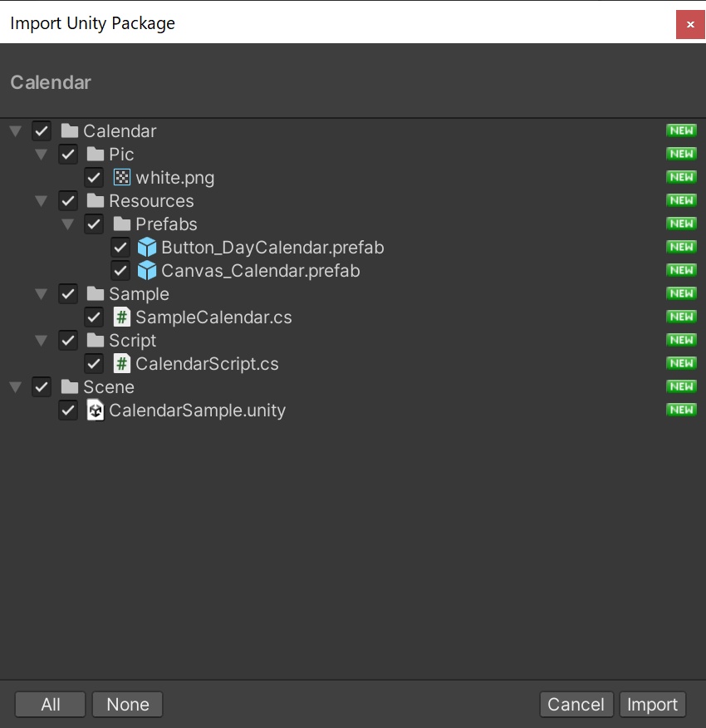Viewport: 706px width, 728px height.
Task: Click the Canvas_Calendar prefab cube icon
Action: pyautogui.click(x=147, y=270)
